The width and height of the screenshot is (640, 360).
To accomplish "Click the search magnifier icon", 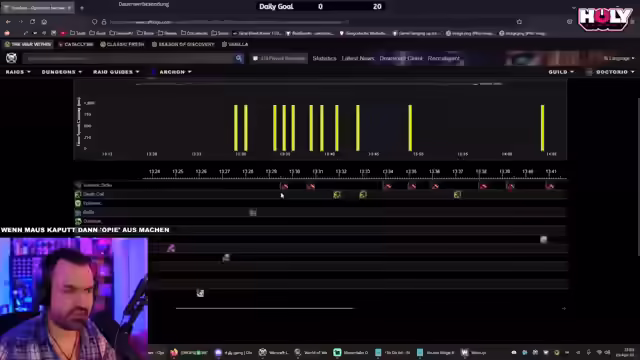I will pyautogui.click(x=239, y=58).
